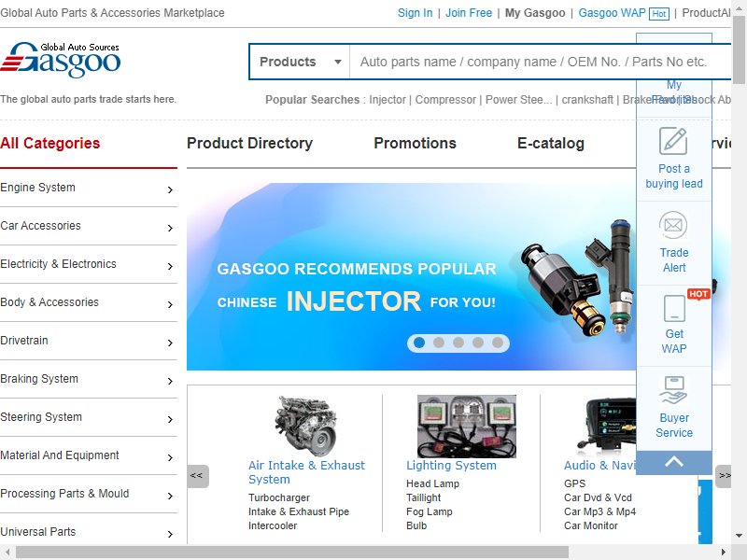Open the Car Monitor link
Viewport: 747px width, 560px height.
(591, 525)
